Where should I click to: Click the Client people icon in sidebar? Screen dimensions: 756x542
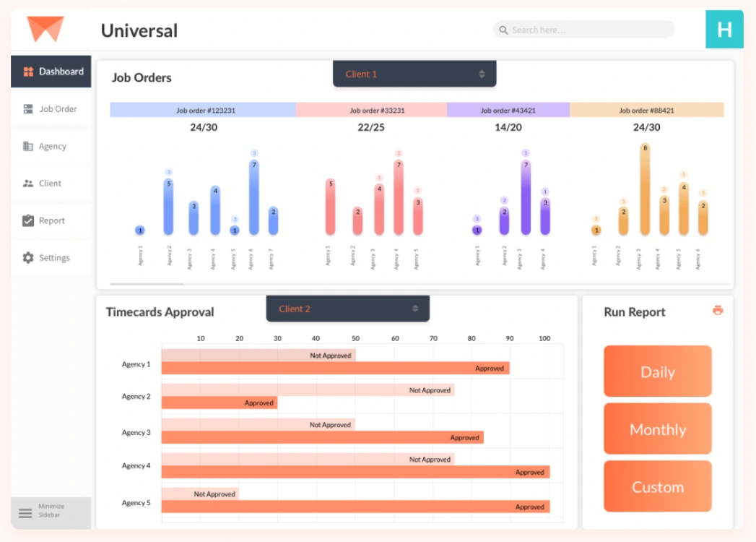coord(28,184)
